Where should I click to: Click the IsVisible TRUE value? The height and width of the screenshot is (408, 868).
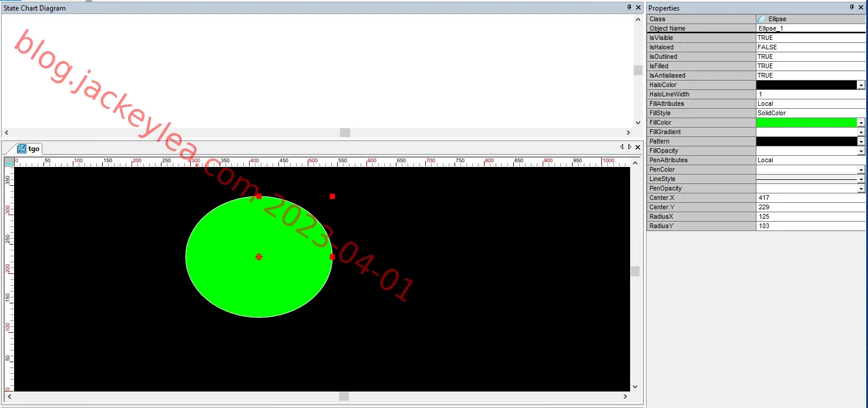810,38
